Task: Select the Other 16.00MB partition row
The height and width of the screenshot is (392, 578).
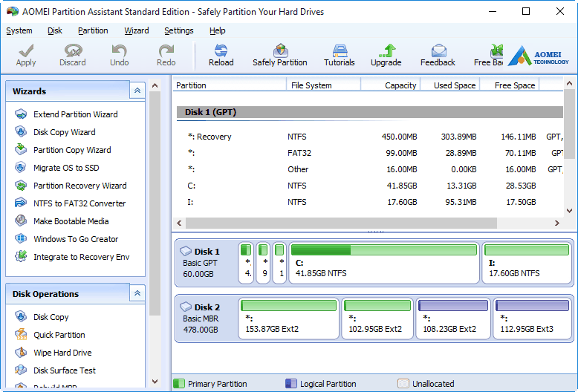Action: (368, 169)
